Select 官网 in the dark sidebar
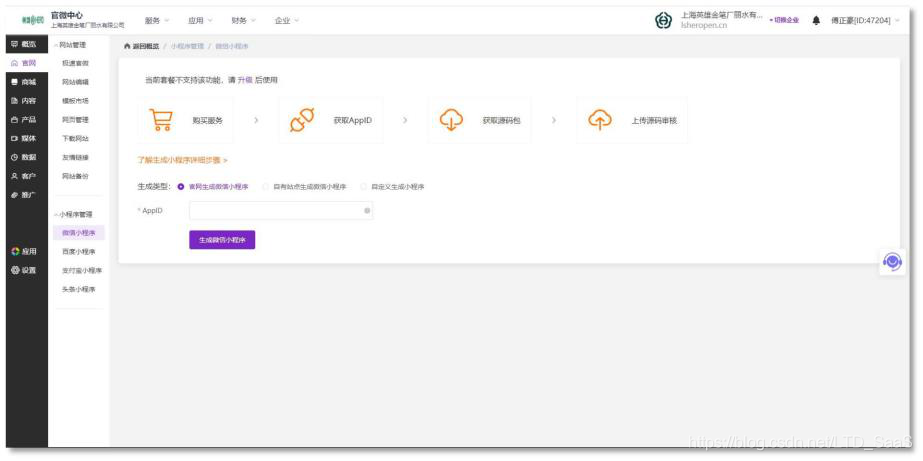 24,63
